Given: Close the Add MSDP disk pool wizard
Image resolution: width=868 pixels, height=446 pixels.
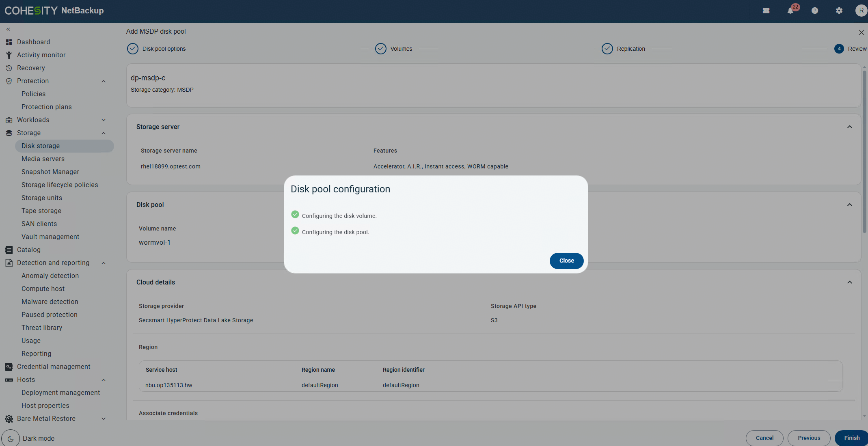Looking at the screenshot, I should 861,32.
